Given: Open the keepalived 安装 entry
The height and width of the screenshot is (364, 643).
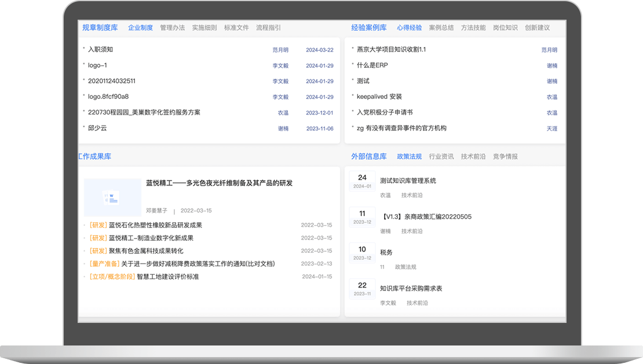Looking at the screenshot, I should tap(379, 97).
